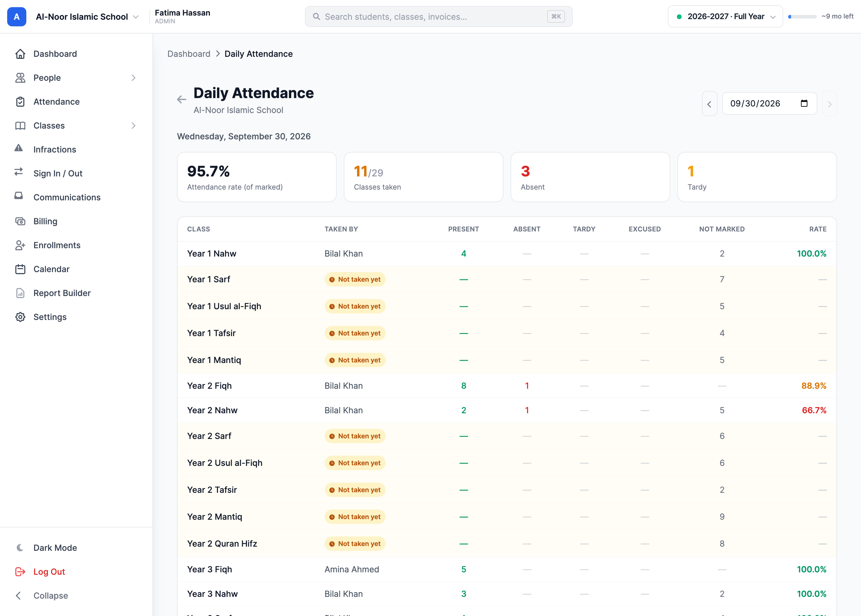Image resolution: width=861 pixels, height=616 pixels.
Task: Open the Year 2 Fiqh class row
Action: 507,386
